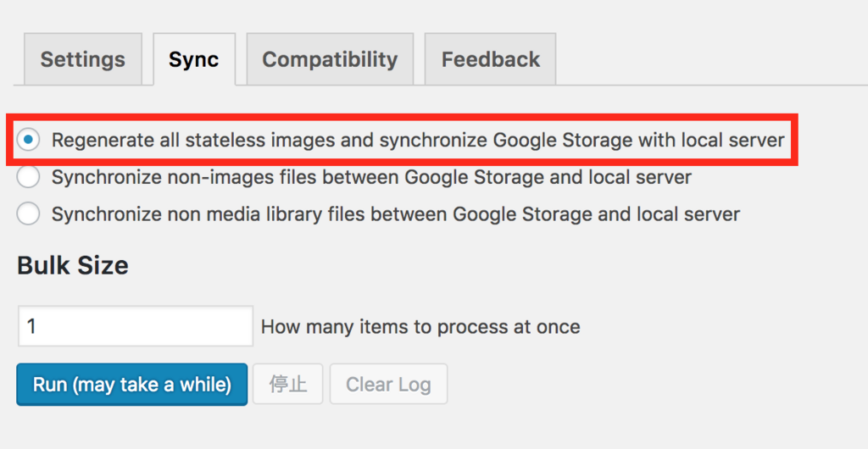Choose the Synchronize non-images files radio button
The height and width of the screenshot is (449, 868).
pyautogui.click(x=28, y=177)
